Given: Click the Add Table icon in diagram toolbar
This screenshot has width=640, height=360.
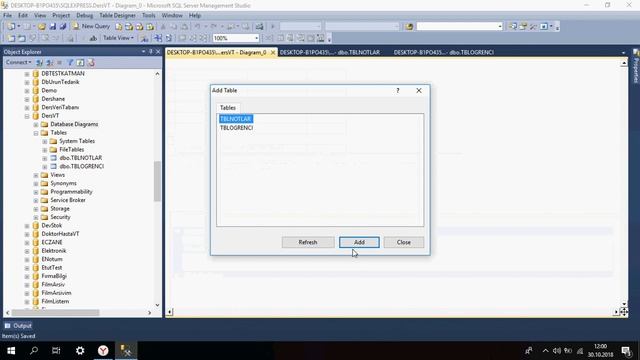Looking at the screenshot, I should coord(21,38).
